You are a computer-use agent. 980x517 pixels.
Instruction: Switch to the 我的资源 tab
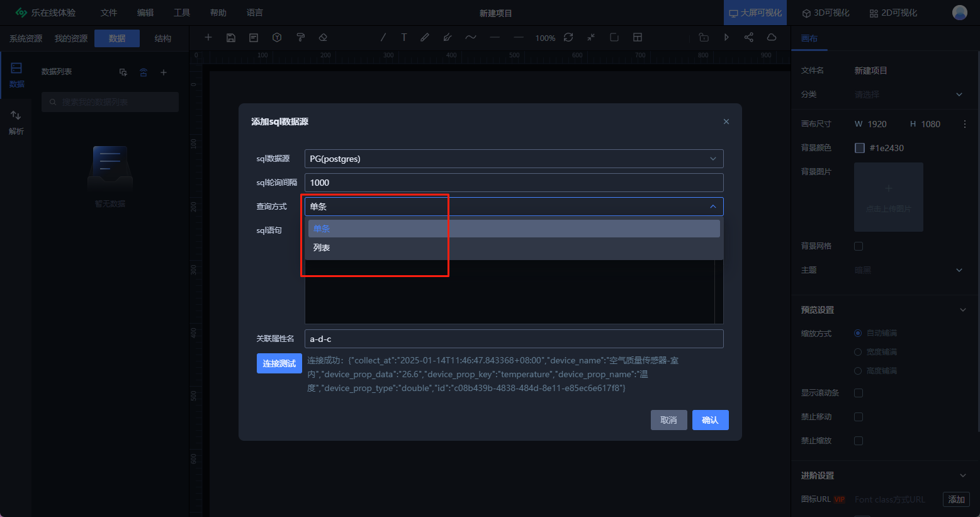[71, 38]
